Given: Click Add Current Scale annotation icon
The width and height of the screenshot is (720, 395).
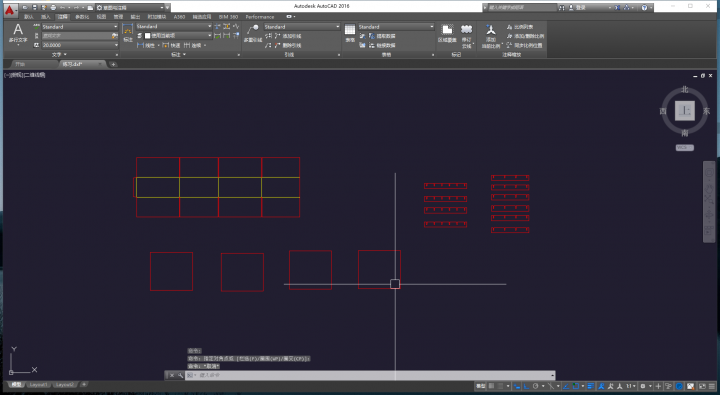Looking at the screenshot, I should pos(490,35).
